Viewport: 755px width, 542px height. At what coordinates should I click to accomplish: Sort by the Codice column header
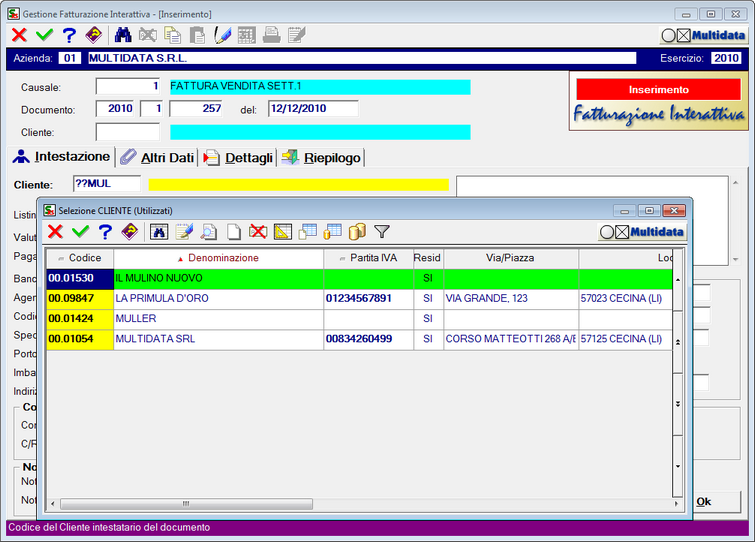80,258
